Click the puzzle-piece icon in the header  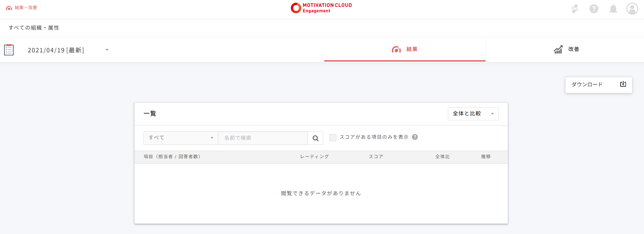pyautogui.click(x=575, y=9)
